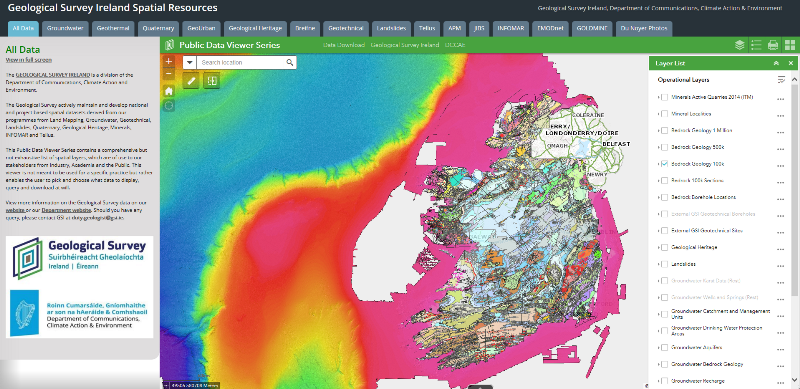
Task: Switch to the Groundwater tab
Action: click(66, 29)
